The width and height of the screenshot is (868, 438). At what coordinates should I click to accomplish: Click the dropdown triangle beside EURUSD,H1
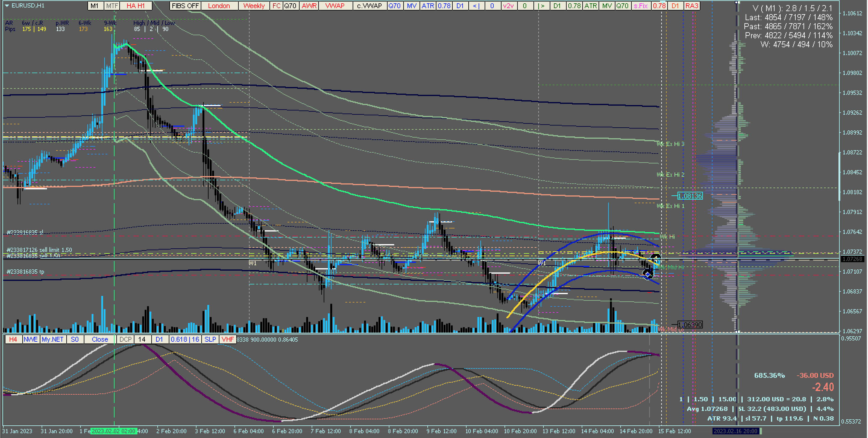tap(7, 5)
